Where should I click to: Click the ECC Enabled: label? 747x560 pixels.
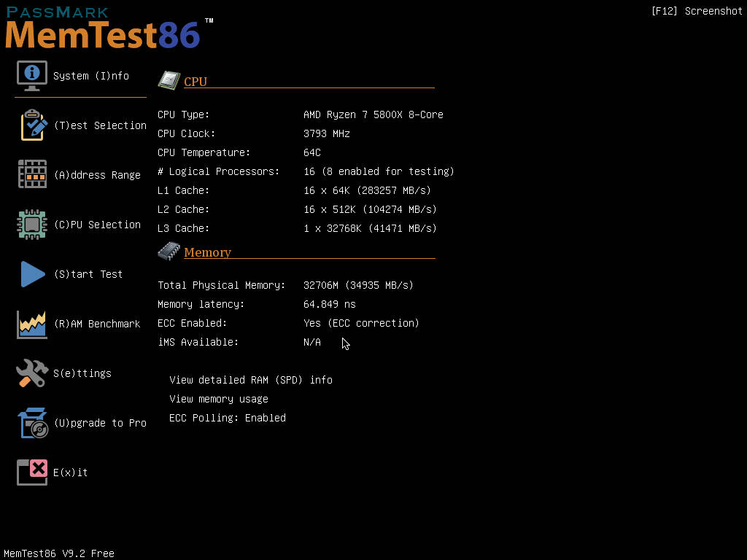pyautogui.click(x=193, y=323)
